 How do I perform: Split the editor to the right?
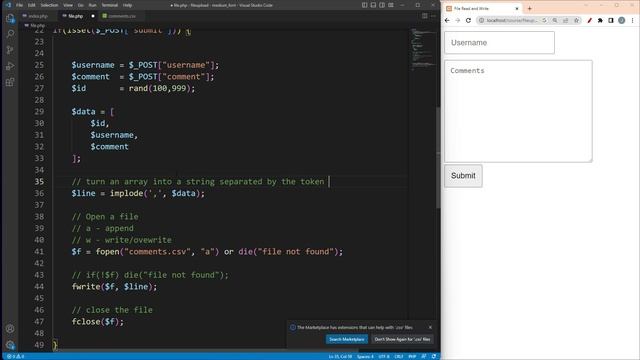tap(425, 16)
